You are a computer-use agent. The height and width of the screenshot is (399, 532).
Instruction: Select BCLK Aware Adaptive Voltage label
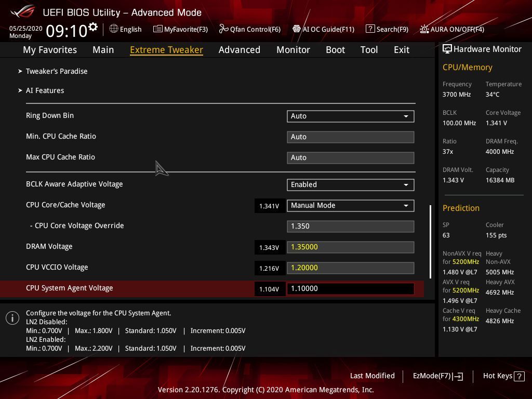pyautogui.click(x=74, y=184)
